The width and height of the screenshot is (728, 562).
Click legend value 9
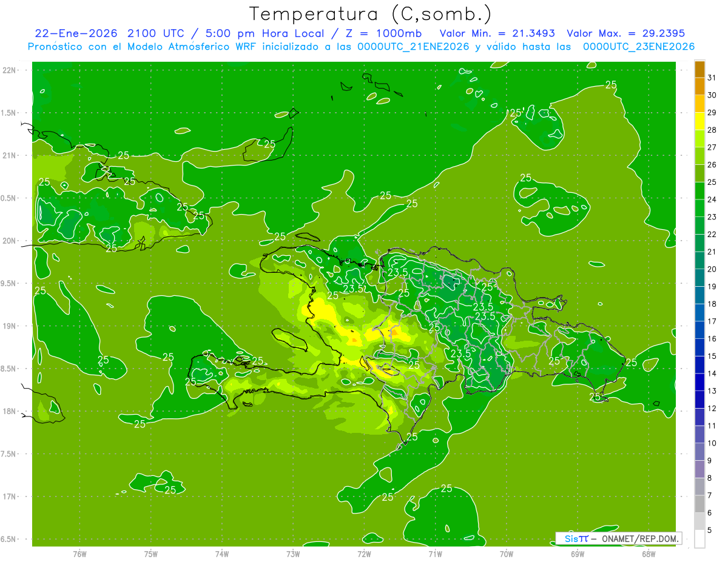coord(710,461)
